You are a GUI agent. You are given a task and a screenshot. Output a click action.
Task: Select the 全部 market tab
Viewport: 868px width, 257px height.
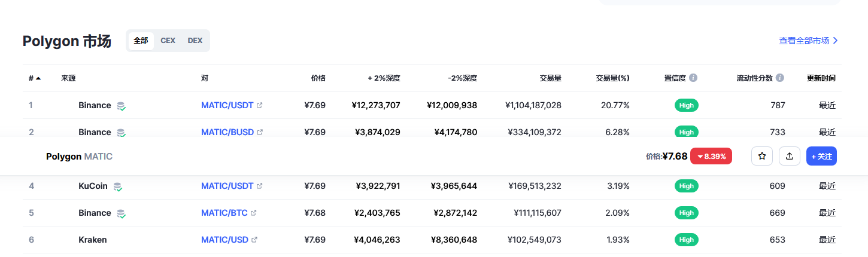141,41
